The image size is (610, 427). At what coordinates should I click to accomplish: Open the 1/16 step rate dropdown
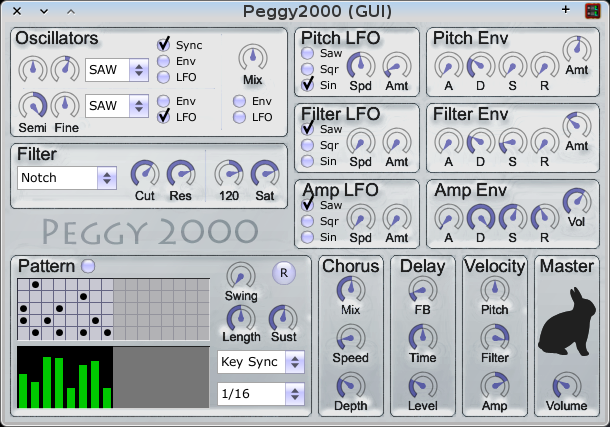[261, 394]
